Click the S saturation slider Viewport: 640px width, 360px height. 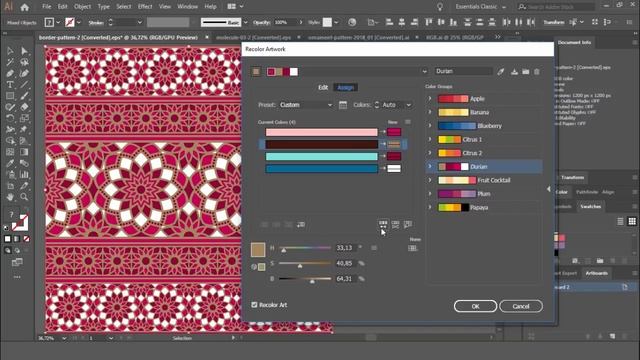tap(306, 264)
